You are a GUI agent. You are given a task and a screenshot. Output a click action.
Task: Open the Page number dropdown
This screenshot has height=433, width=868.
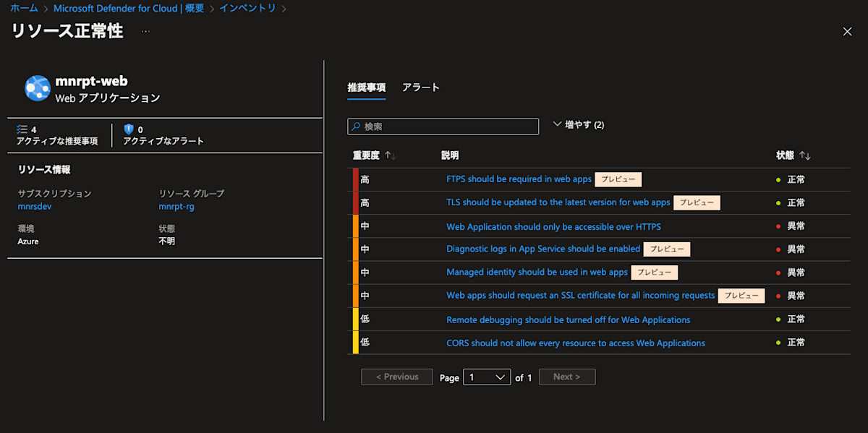point(487,377)
